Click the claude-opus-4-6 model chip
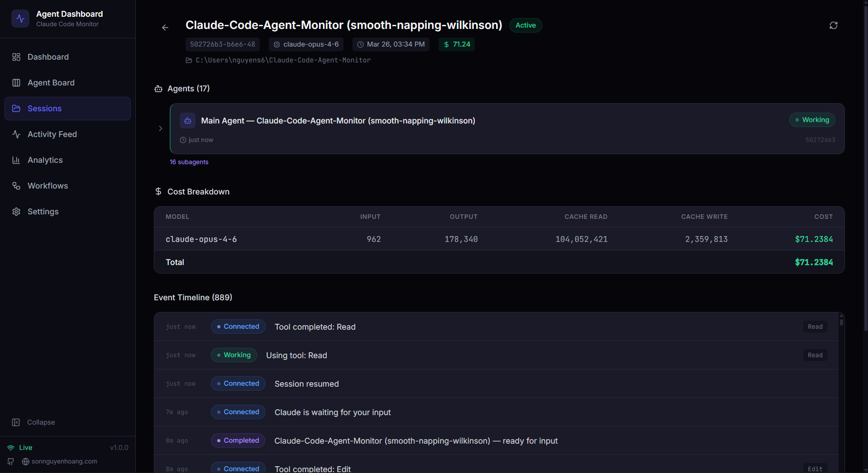The width and height of the screenshot is (868, 473). tap(306, 44)
